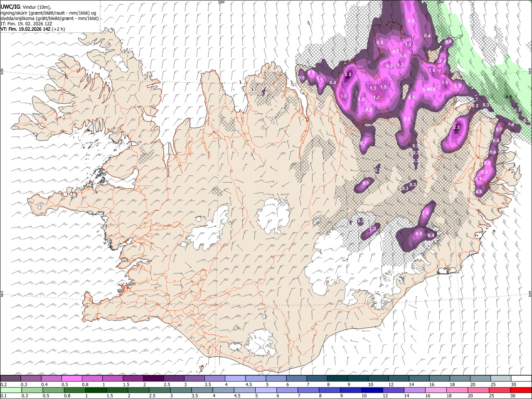Screen dimensions: 532x399
Task: Click the lower legend swatch starting at 25
Action: (499, 390)
